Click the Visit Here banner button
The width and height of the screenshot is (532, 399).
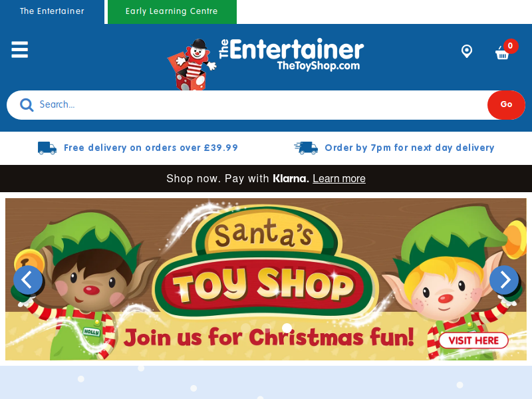[x=473, y=340]
